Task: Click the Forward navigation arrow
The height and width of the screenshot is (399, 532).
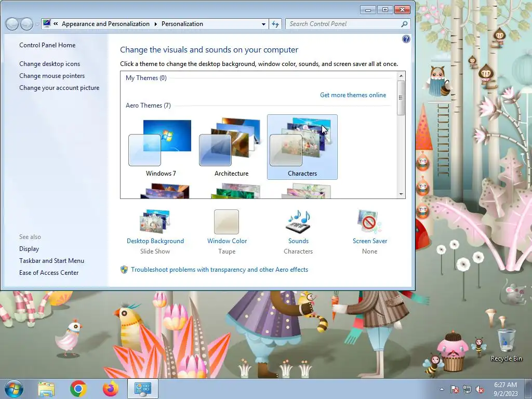Action: point(26,24)
